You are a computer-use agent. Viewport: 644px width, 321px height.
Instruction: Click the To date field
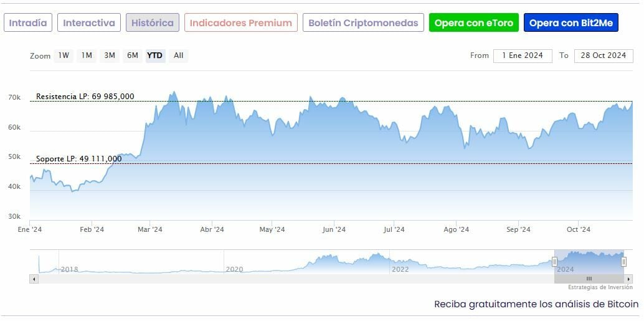click(x=603, y=55)
